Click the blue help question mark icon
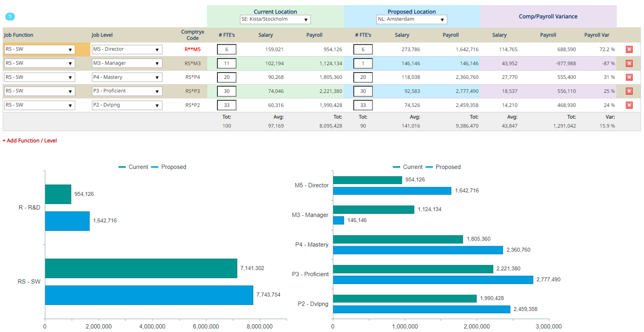644x332 pixels. (9, 17)
